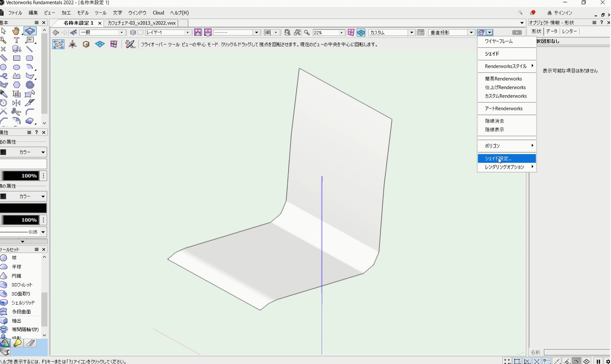Switch to the データ tab
611x364 pixels.
click(x=552, y=31)
